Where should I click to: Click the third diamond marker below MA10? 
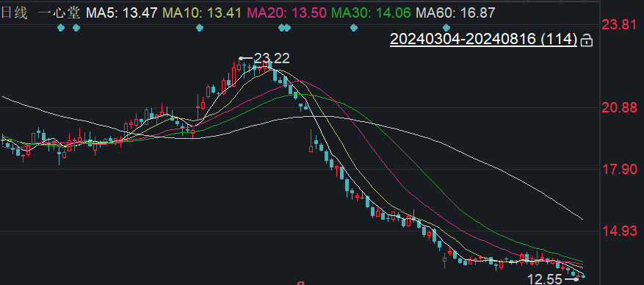click(x=200, y=28)
